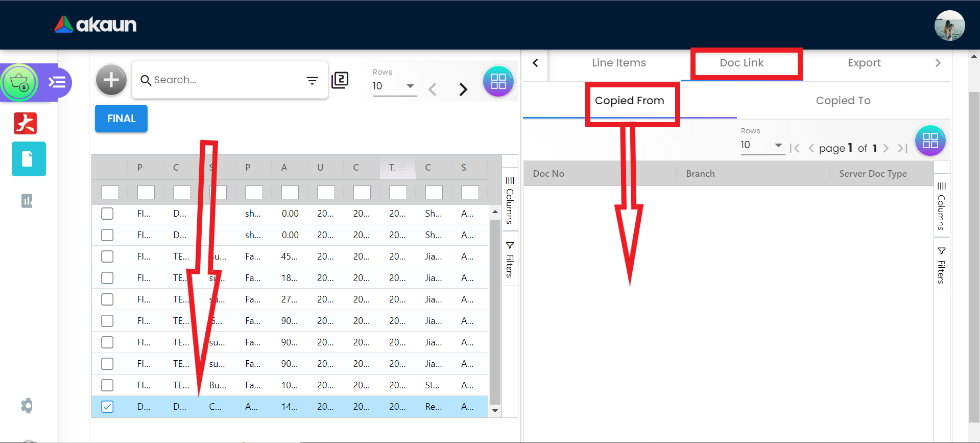Open the settings gear in the sidebar
The image size is (980, 443).
[x=27, y=406]
